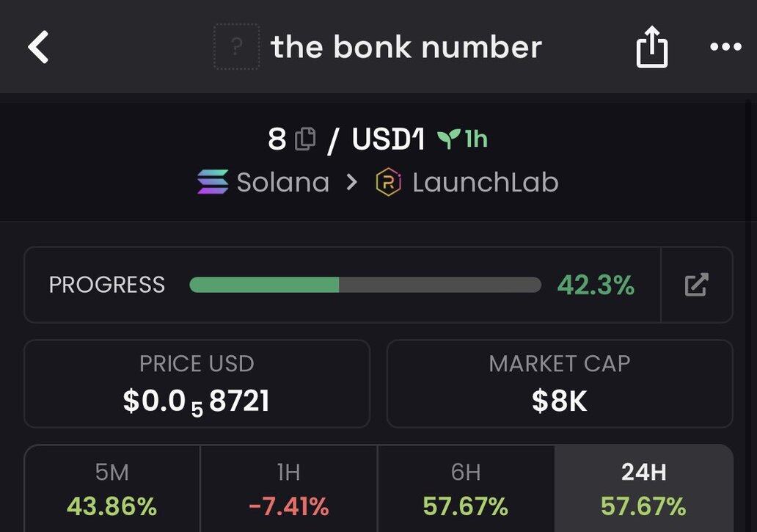This screenshot has height=532, width=757.
Task: Tap the MARKET CAP $8K card
Action: [560, 384]
